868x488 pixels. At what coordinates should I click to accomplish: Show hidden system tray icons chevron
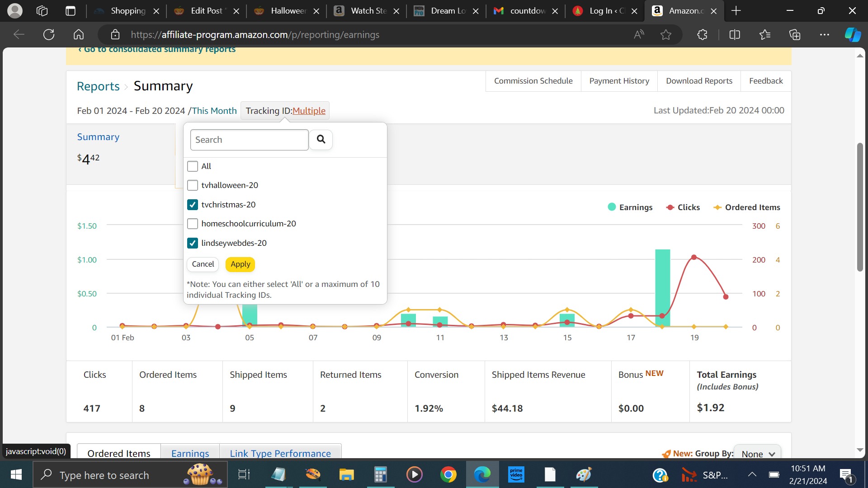752,474
